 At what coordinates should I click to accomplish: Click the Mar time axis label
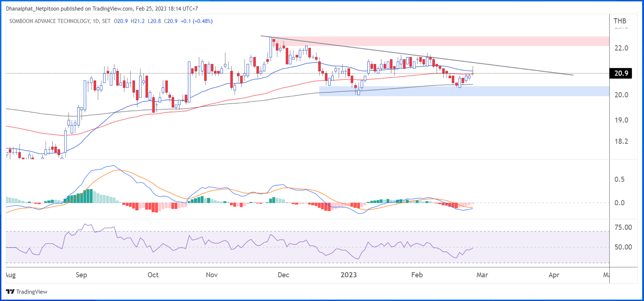[x=482, y=275]
